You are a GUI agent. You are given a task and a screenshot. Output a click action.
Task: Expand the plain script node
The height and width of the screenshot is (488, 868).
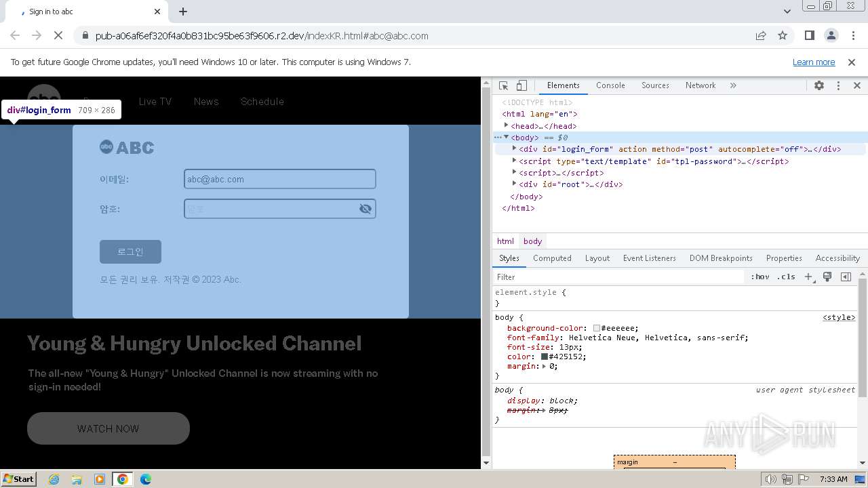click(515, 172)
